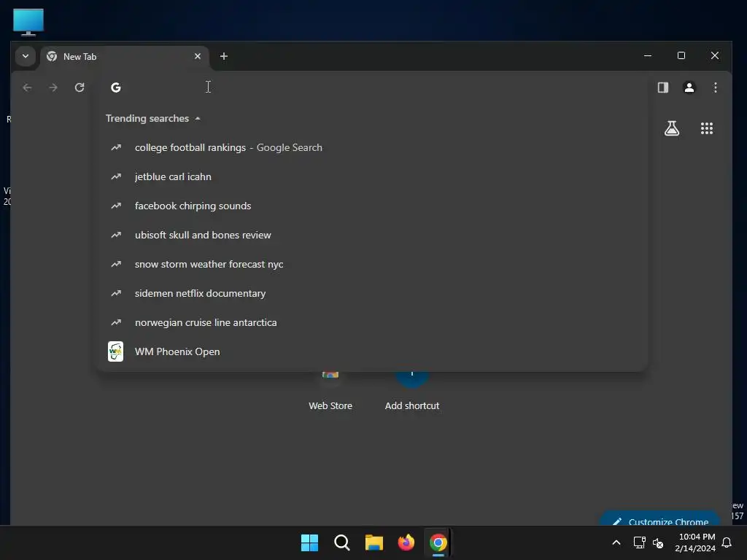Go back to previous page
747x560 pixels.
27,87
